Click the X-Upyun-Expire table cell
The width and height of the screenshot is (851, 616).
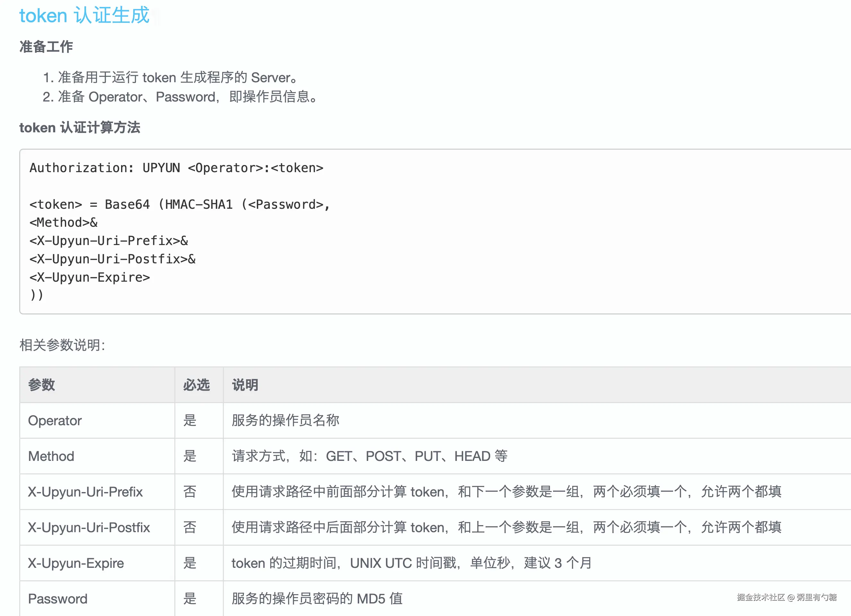pyautogui.click(x=76, y=563)
